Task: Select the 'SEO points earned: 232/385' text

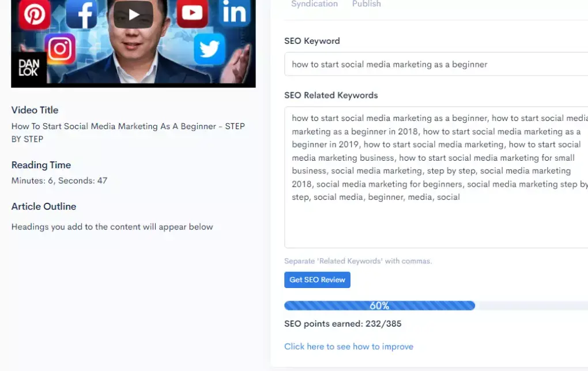Action: [343, 324]
